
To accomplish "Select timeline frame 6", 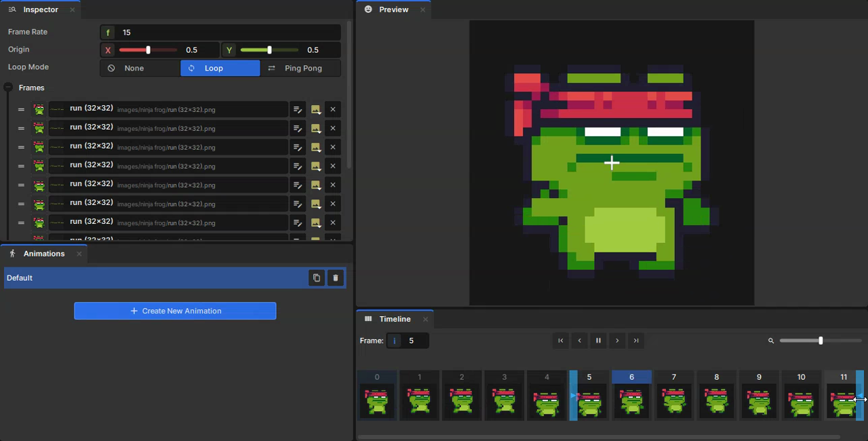I will (x=631, y=396).
